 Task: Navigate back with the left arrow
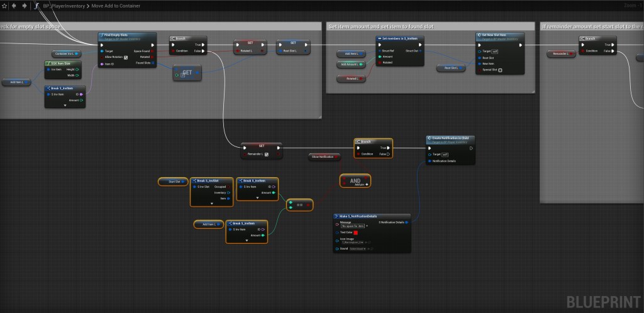coord(15,6)
